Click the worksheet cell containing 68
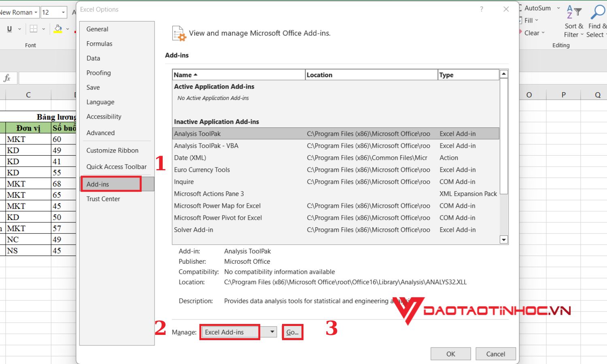Viewport: 607px width, 364px height. click(64, 184)
